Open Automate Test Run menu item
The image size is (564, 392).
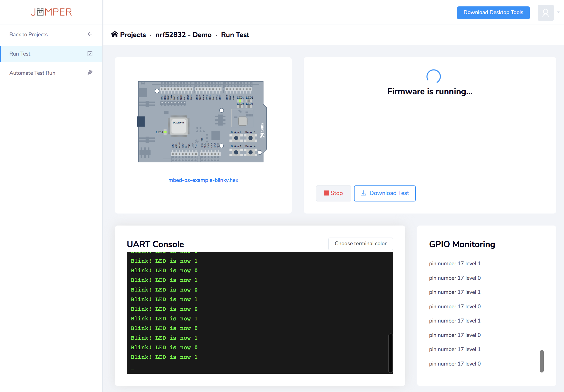[x=32, y=73]
